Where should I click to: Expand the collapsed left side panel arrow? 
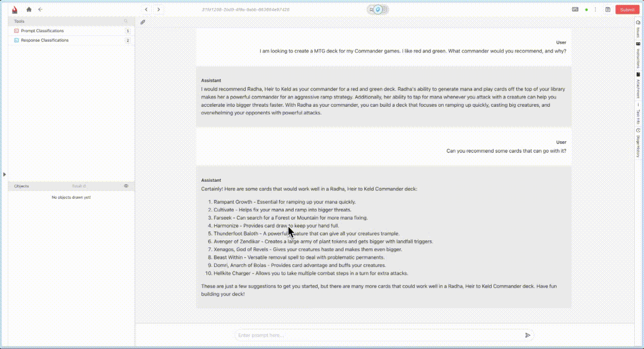pos(4,174)
